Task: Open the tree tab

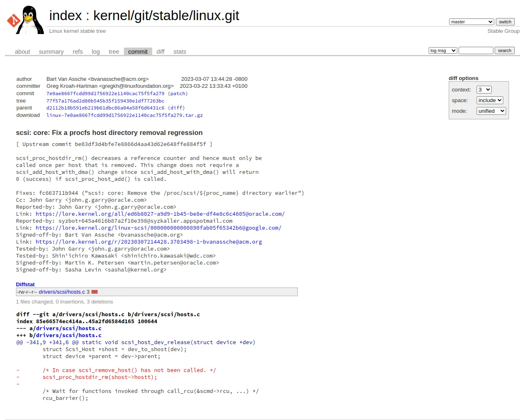Action: click(114, 52)
